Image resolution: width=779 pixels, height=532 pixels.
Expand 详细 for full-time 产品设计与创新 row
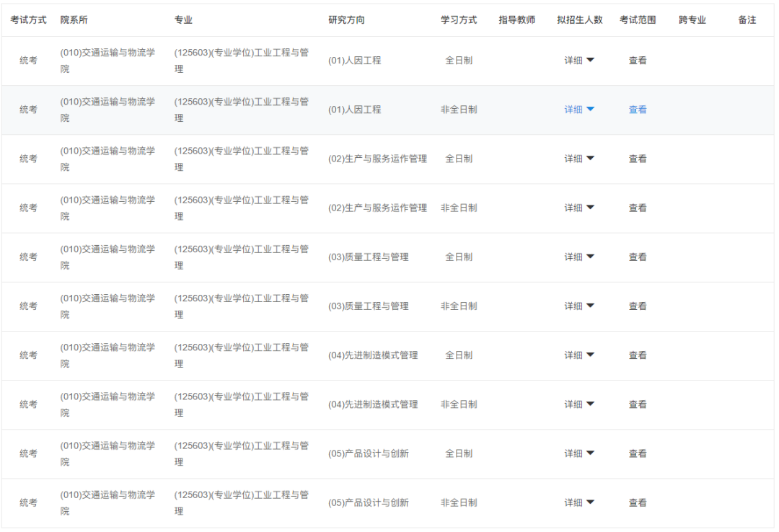click(579, 453)
